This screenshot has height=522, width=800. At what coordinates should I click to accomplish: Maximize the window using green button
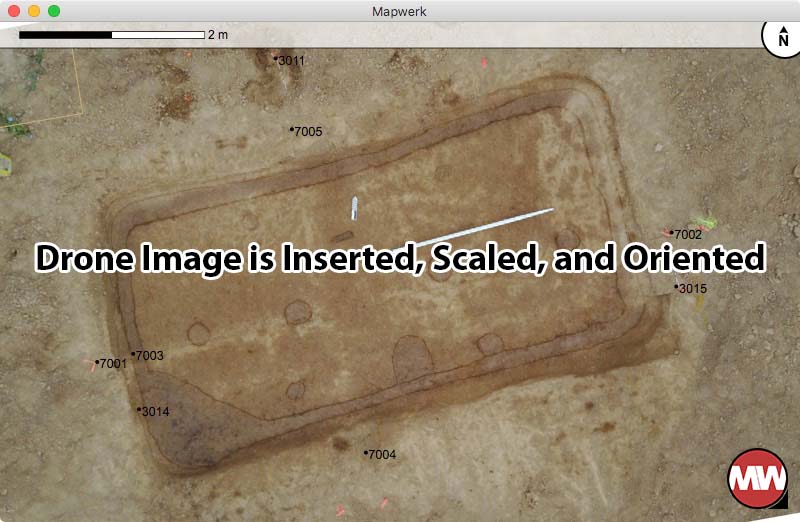pos(54,11)
